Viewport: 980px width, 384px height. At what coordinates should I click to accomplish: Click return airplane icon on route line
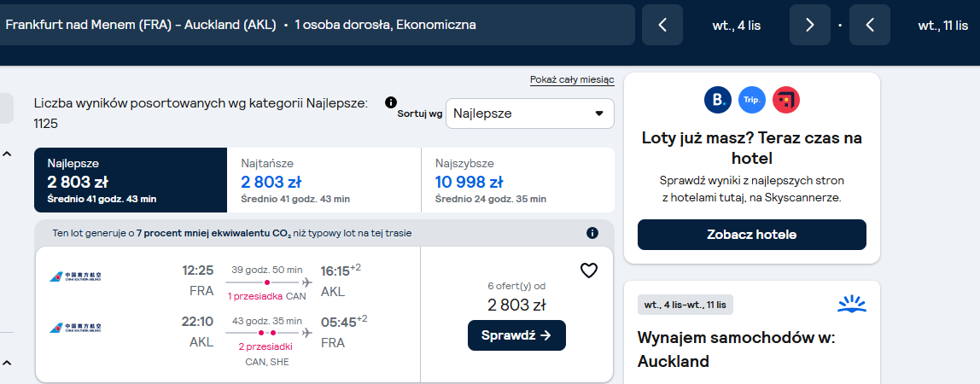tap(306, 334)
